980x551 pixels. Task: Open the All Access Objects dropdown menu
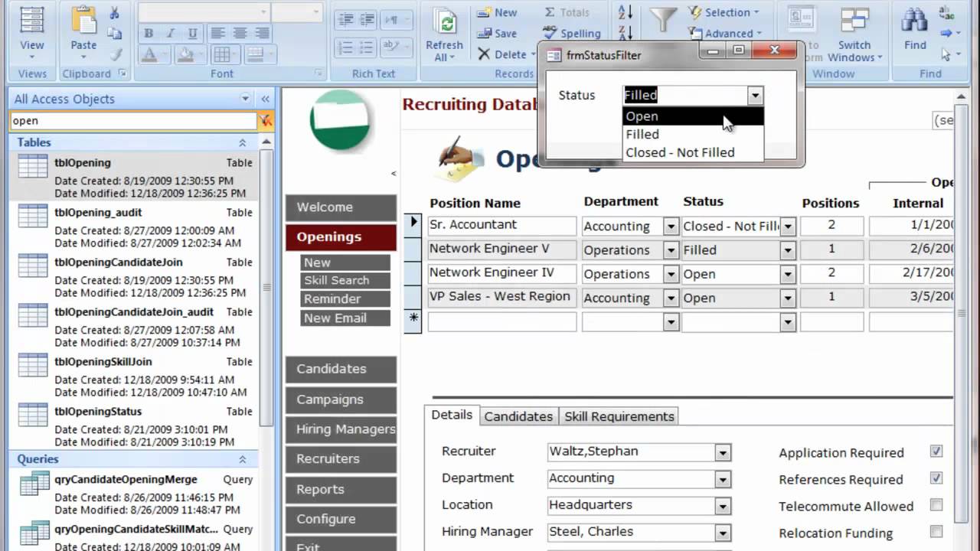point(246,99)
